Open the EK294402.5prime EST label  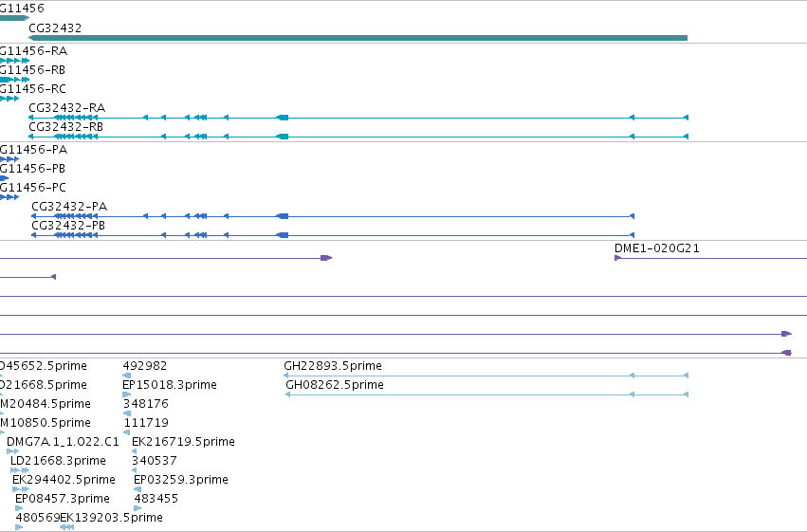pyautogui.click(x=64, y=480)
